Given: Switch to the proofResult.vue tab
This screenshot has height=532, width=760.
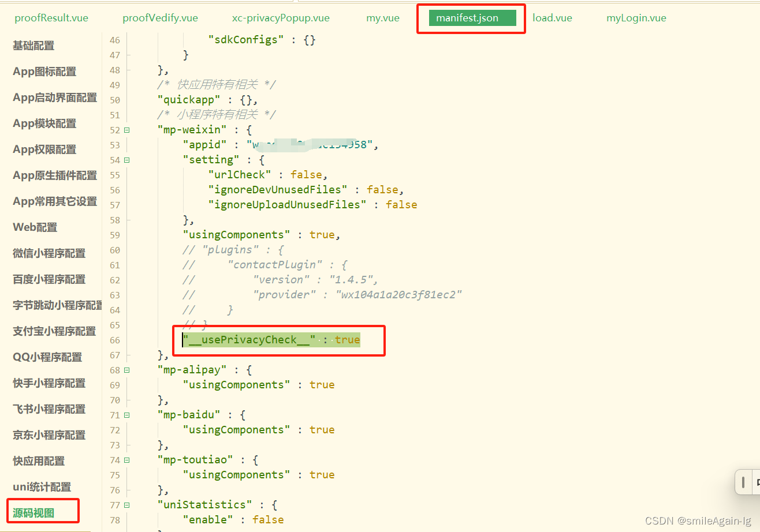Looking at the screenshot, I should pyautogui.click(x=51, y=18).
